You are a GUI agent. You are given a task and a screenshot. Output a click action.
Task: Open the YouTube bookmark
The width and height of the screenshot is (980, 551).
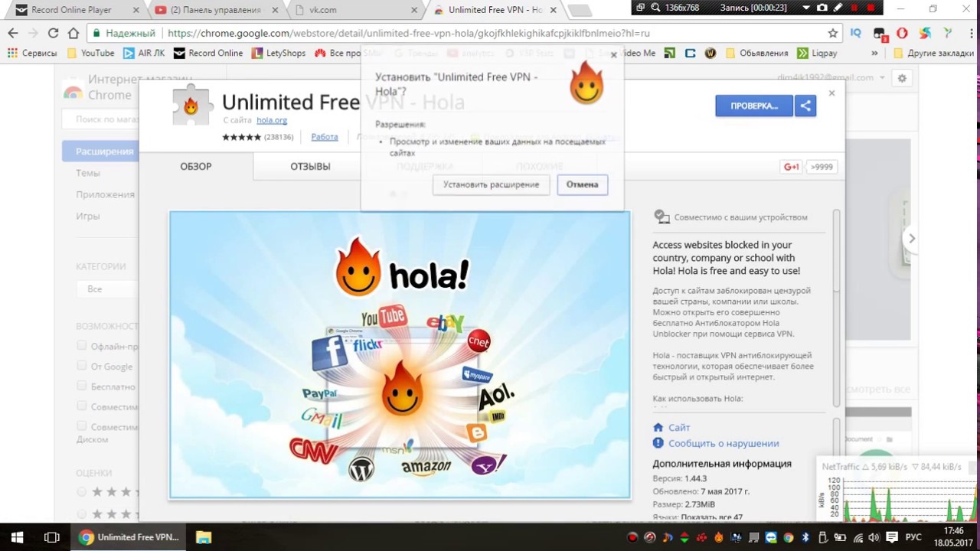tap(90, 53)
